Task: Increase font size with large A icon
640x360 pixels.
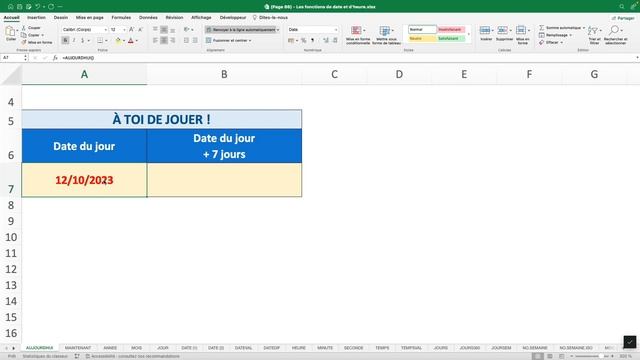Action: pos(131,29)
